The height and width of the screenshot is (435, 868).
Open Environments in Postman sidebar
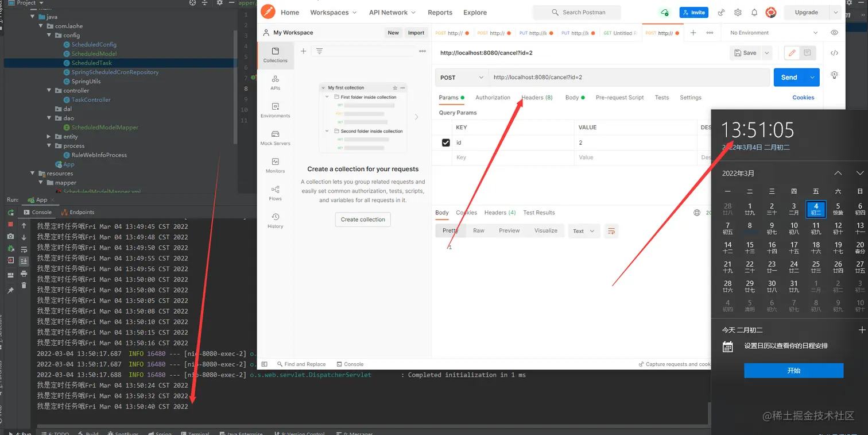275,110
